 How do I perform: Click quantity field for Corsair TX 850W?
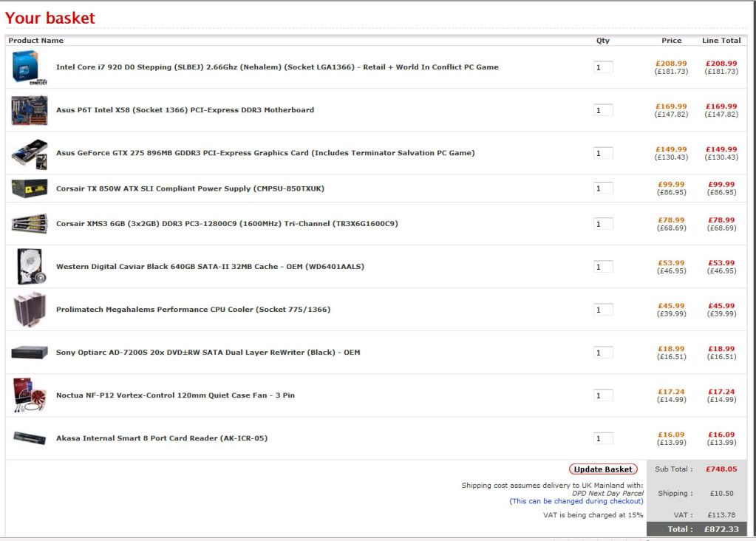point(603,188)
